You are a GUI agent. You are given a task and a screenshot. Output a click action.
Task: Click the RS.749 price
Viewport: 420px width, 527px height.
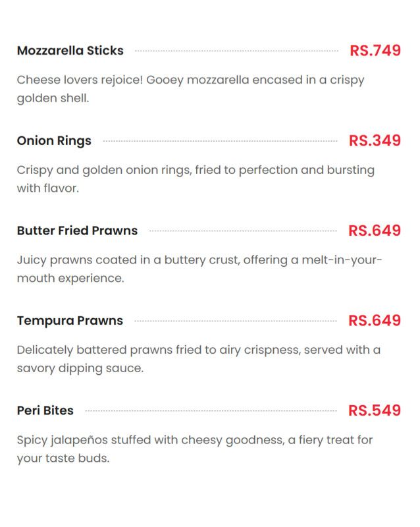(x=375, y=51)
